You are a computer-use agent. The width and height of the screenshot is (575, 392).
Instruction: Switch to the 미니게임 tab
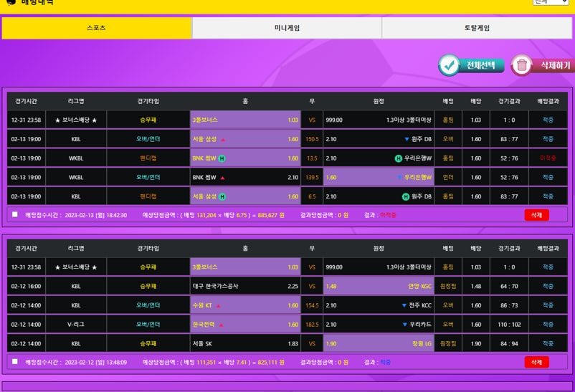(x=287, y=28)
